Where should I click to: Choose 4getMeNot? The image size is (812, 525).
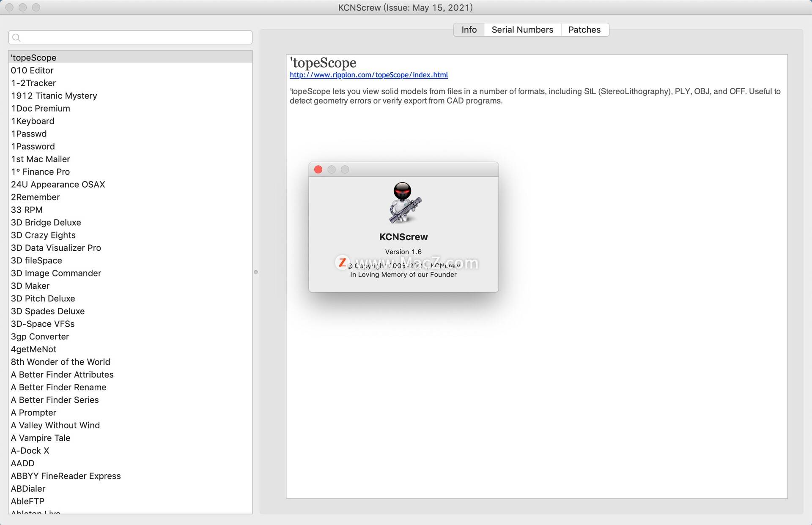(130, 349)
